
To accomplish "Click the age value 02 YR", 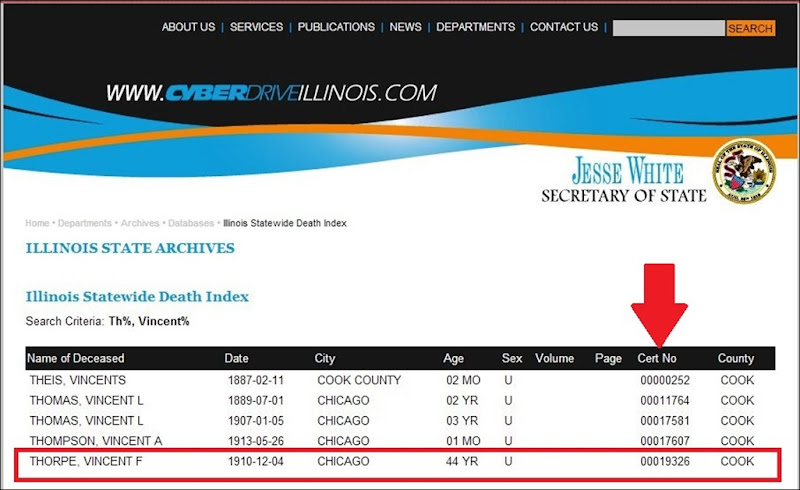I will (462, 401).
